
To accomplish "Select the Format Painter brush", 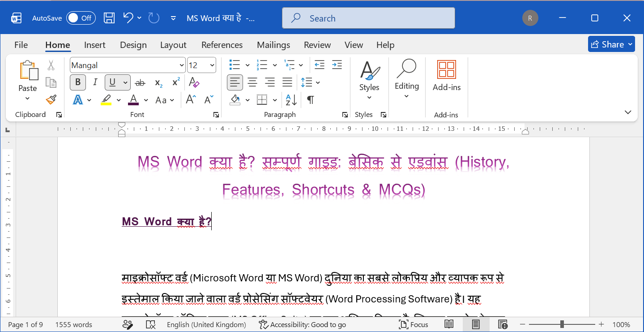I will point(51,99).
